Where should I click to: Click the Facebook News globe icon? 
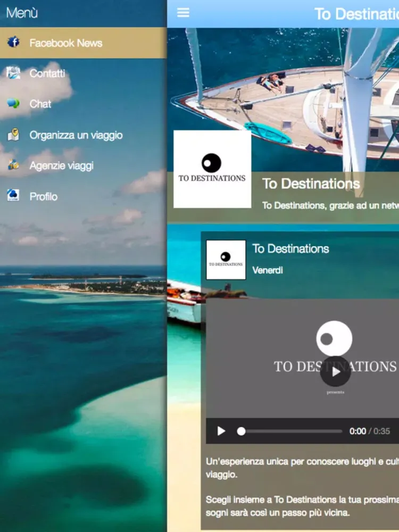pos(13,42)
